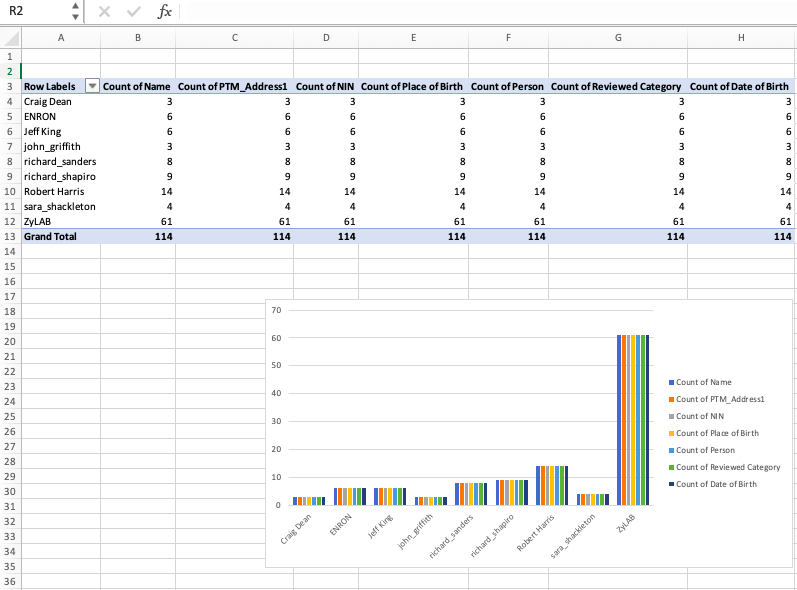
Task: Click the Name Box stepper arrows
Action: coord(75,11)
